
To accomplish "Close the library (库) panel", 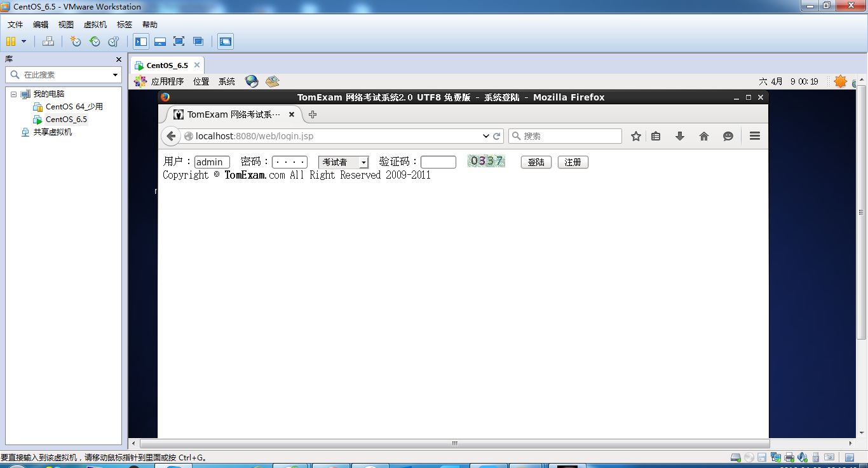I will 118,59.
